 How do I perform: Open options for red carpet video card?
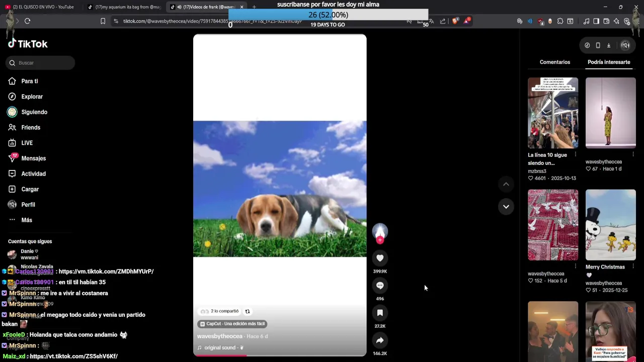coord(576,266)
